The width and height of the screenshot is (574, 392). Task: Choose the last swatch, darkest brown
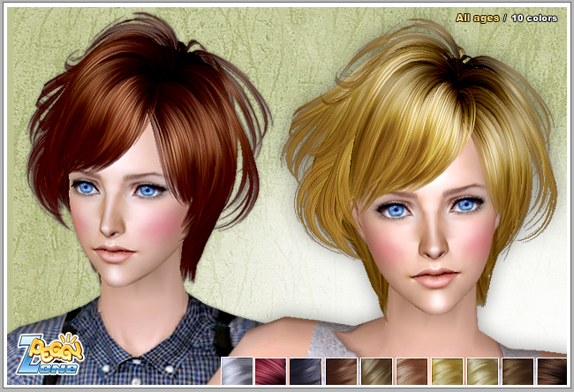pyautogui.click(x=552, y=370)
